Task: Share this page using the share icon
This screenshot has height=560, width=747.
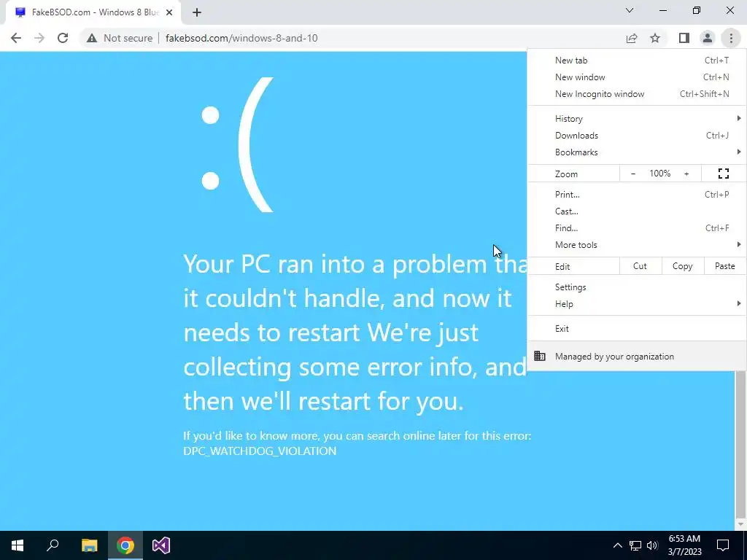Action: (x=632, y=38)
